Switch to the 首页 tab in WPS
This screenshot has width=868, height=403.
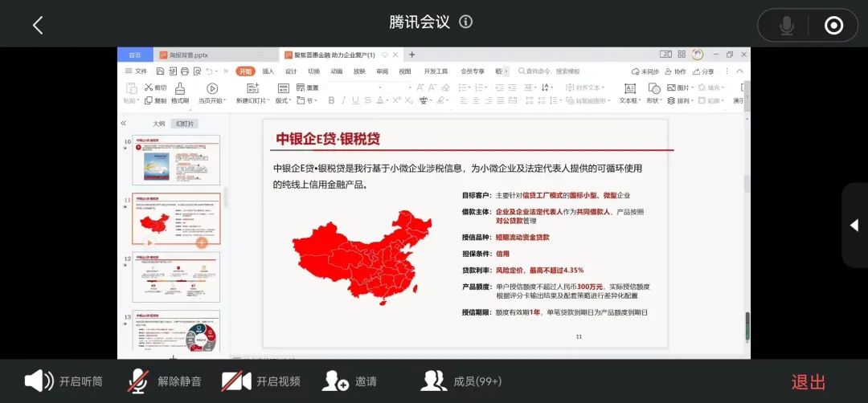point(134,55)
